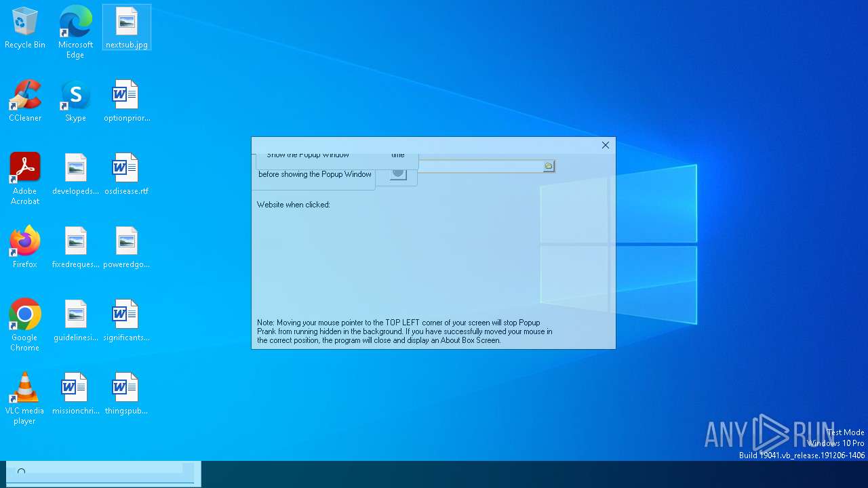Open the Adobe Acrobat shortcut
This screenshot has height=488, width=868.
coord(25,179)
